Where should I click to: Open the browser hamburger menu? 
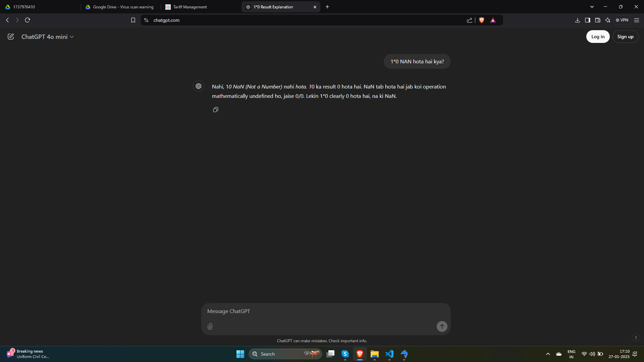[637, 20]
